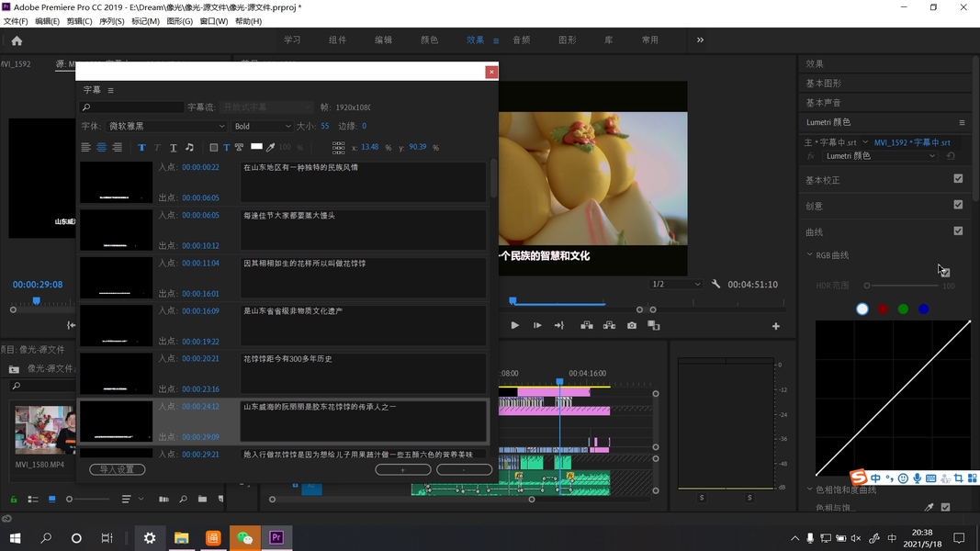Toggle the hue saturation curve checkbox
This screenshot has height=551, width=980.
[x=946, y=508]
